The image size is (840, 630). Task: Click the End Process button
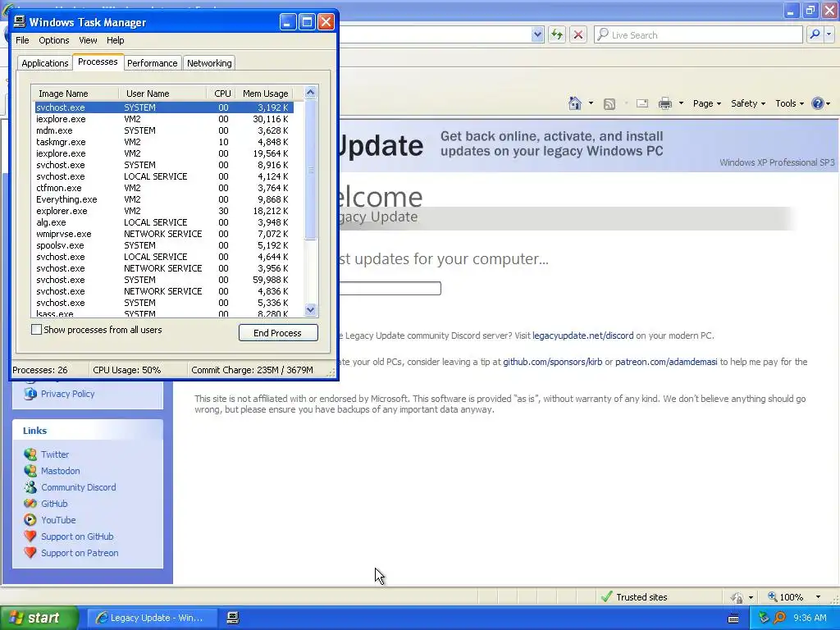pos(278,333)
